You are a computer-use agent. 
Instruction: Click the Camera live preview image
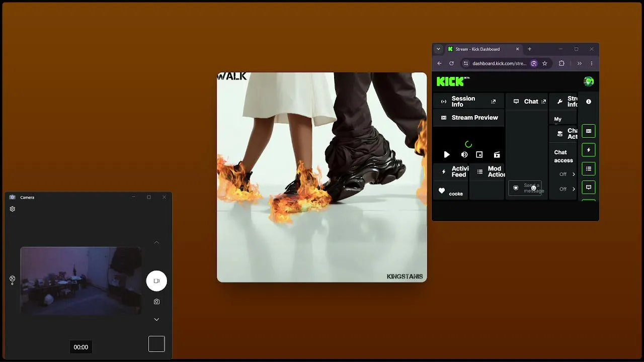tap(80, 281)
